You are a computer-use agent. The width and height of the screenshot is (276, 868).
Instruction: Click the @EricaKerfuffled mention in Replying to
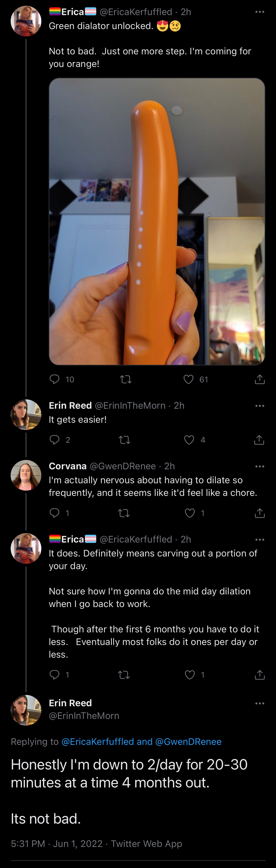(98, 742)
